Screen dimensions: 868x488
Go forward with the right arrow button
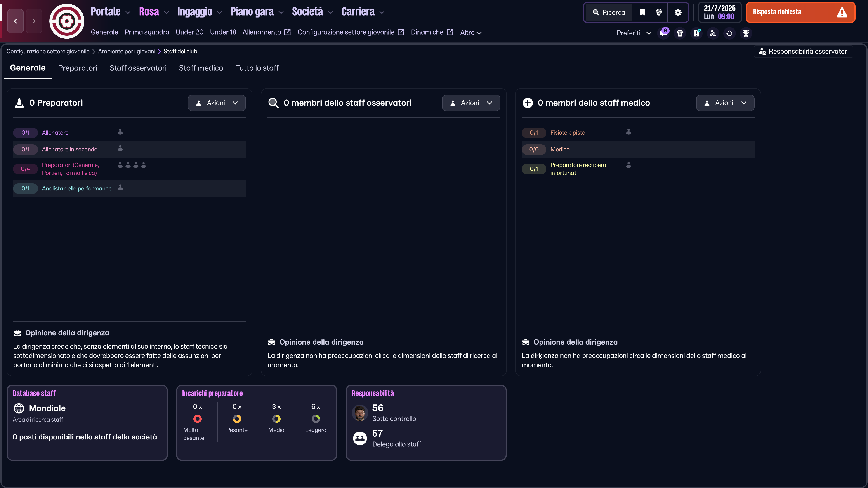tap(34, 21)
